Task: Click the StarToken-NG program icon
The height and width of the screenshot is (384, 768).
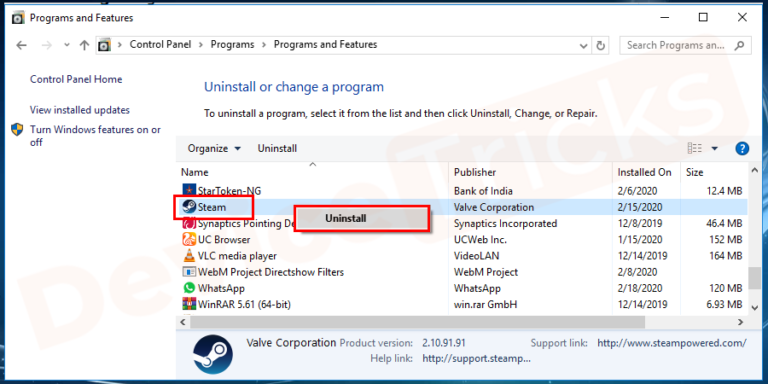Action: tap(189, 191)
